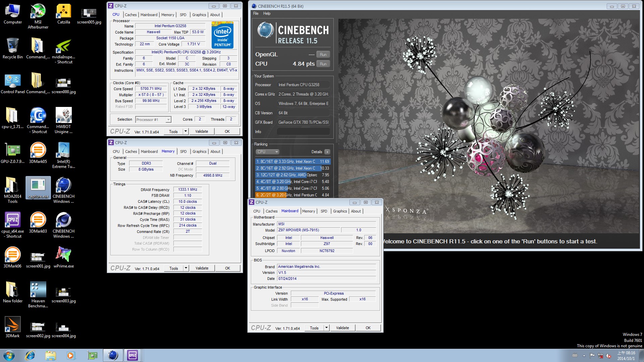Open the CINEBENCH Help menu
The width and height of the screenshot is (644, 362).
(267, 13)
